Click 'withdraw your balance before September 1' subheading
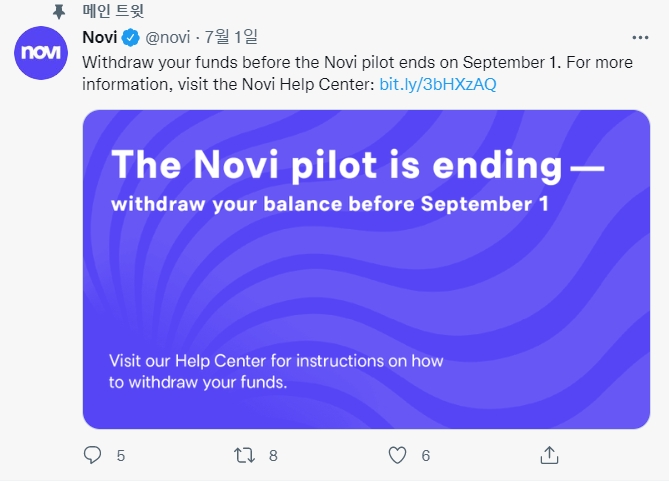 point(330,205)
